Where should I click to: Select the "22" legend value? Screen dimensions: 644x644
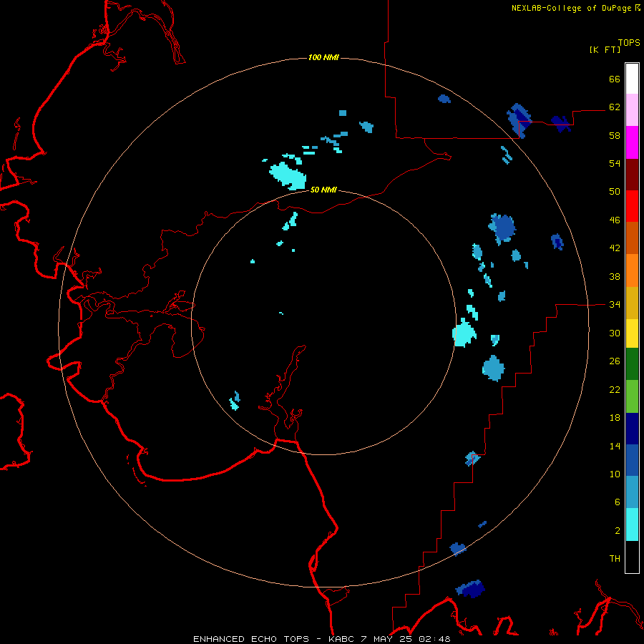tap(615, 389)
